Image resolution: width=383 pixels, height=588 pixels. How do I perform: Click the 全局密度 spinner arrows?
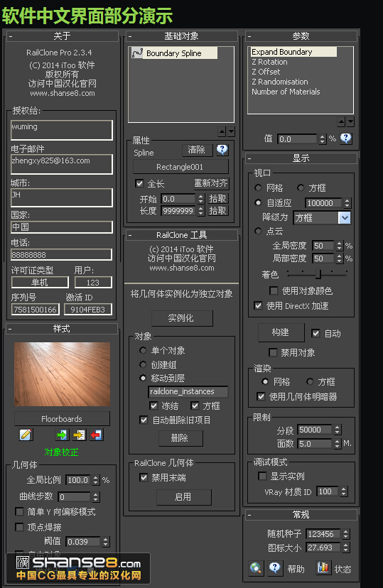339,246
